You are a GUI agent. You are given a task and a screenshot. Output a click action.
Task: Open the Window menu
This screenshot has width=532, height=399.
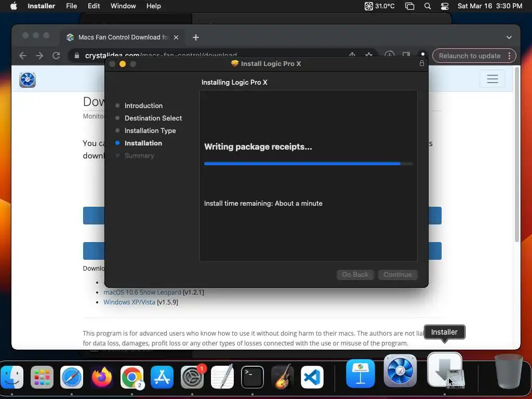coord(123,6)
